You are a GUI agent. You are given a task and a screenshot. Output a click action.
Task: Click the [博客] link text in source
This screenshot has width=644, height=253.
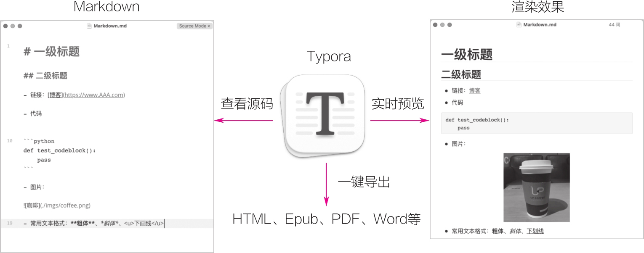55,95
